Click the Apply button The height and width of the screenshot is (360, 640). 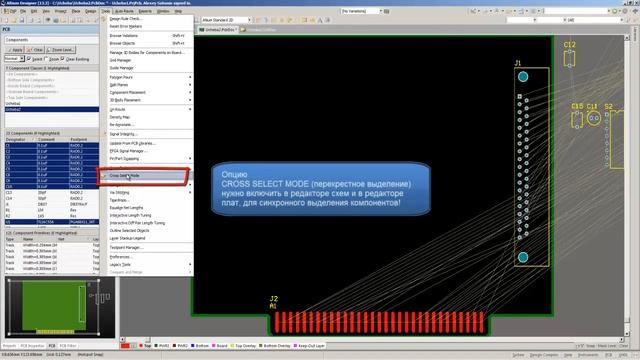(x=14, y=50)
